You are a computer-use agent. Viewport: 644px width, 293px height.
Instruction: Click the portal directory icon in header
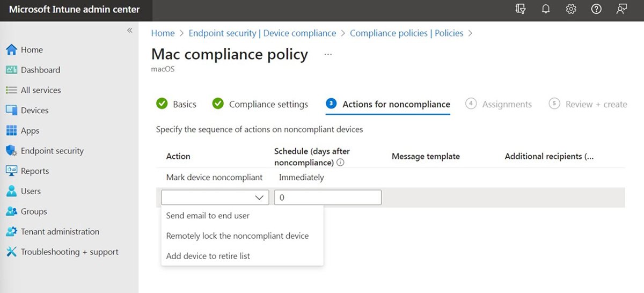(520, 9)
